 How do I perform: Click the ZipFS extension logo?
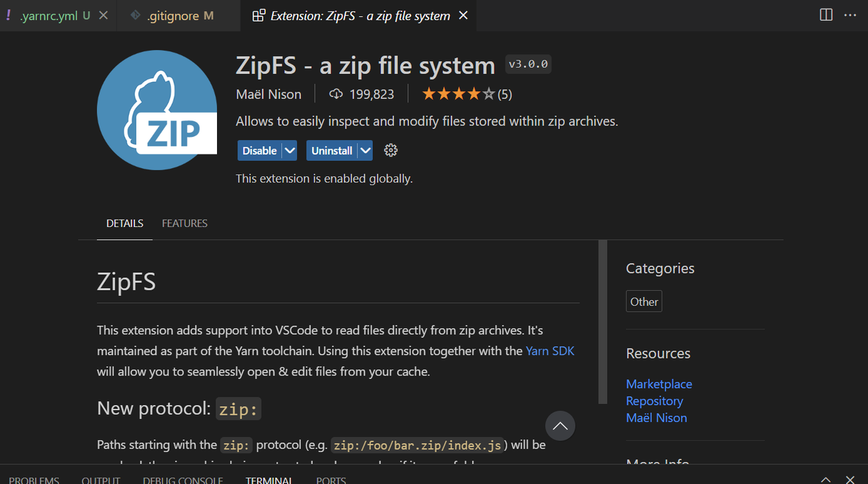point(157,110)
